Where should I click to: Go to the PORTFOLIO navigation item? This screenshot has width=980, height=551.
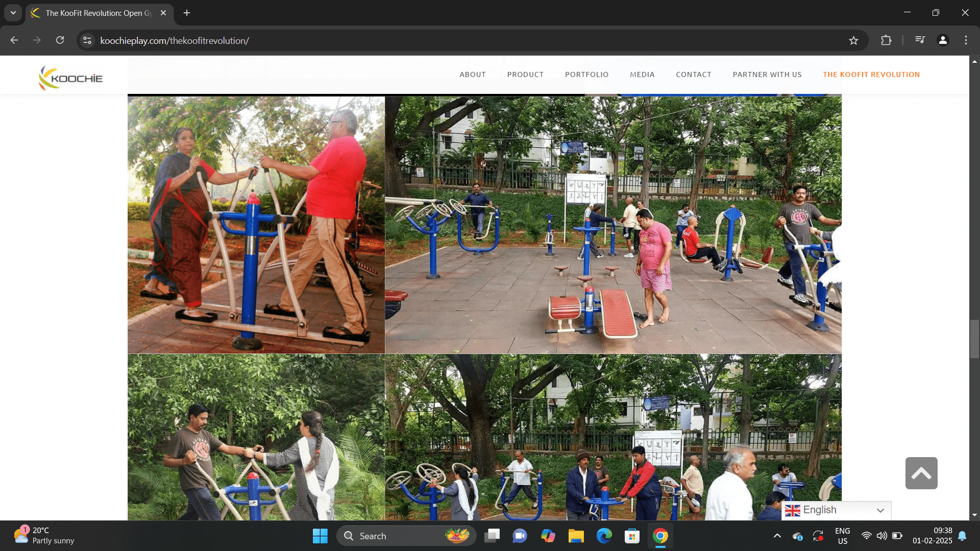coord(586,74)
